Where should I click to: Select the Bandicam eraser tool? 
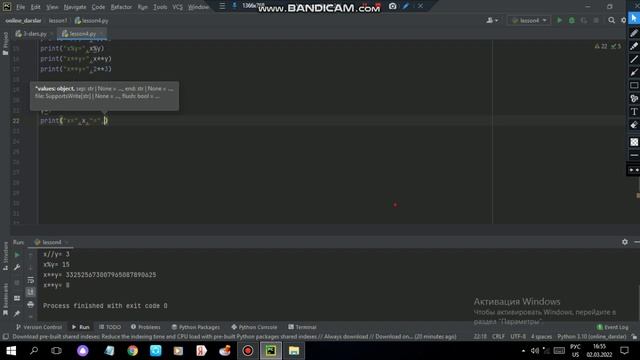click(634, 125)
